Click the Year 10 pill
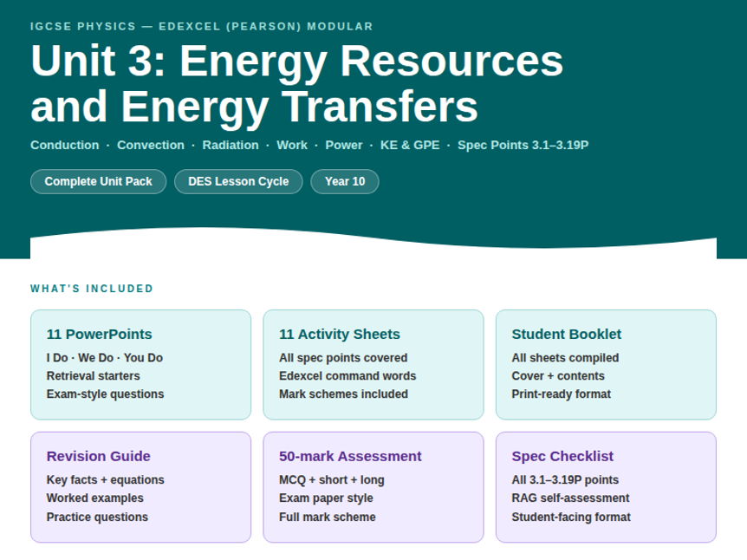Screen dimensions: 747x560 [x=344, y=181]
